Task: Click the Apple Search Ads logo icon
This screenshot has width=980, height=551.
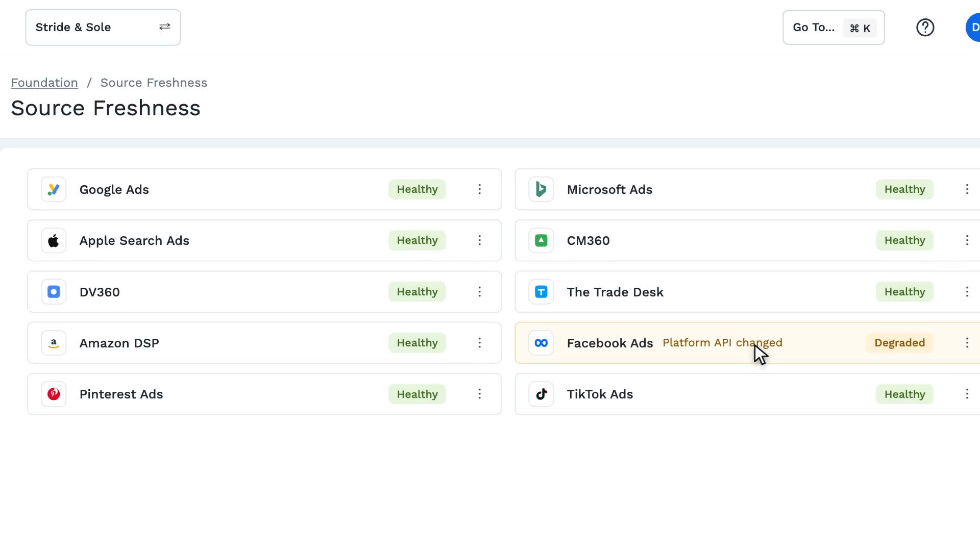Action: click(54, 241)
